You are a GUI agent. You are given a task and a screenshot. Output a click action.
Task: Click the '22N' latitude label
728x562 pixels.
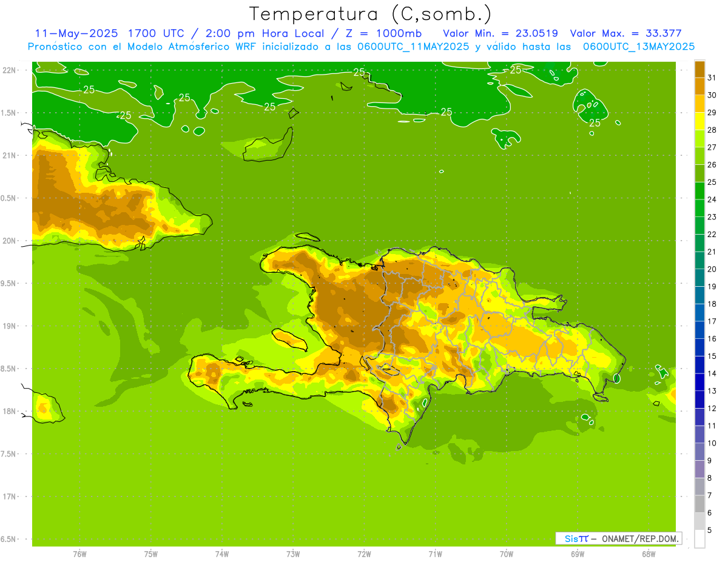[10, 70]
